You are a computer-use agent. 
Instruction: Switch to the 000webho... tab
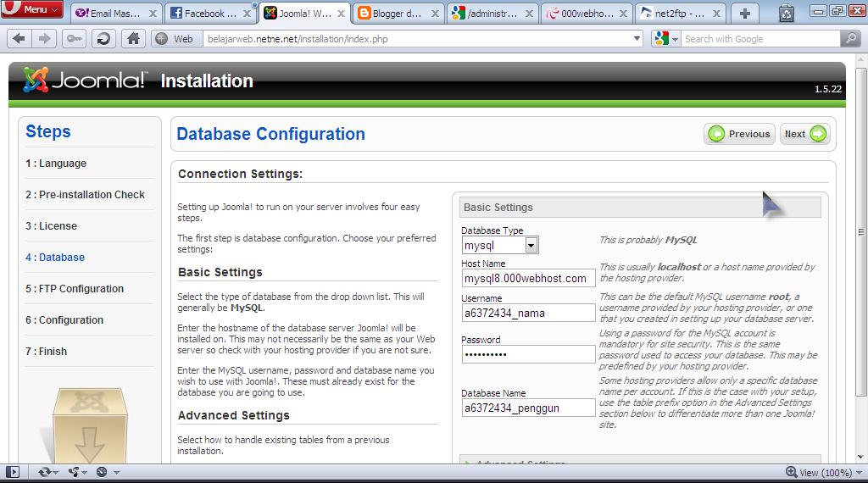pos(587,14)
